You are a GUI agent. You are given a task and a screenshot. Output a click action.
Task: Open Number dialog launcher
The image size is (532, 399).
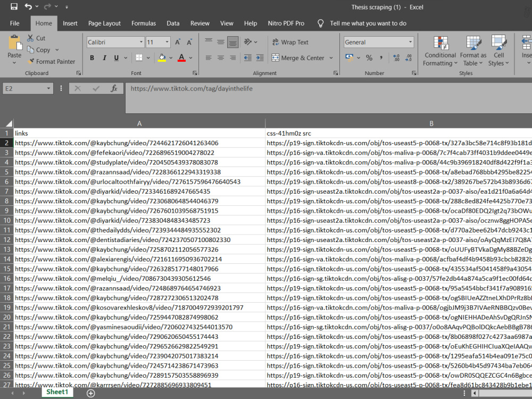[414, 73]
